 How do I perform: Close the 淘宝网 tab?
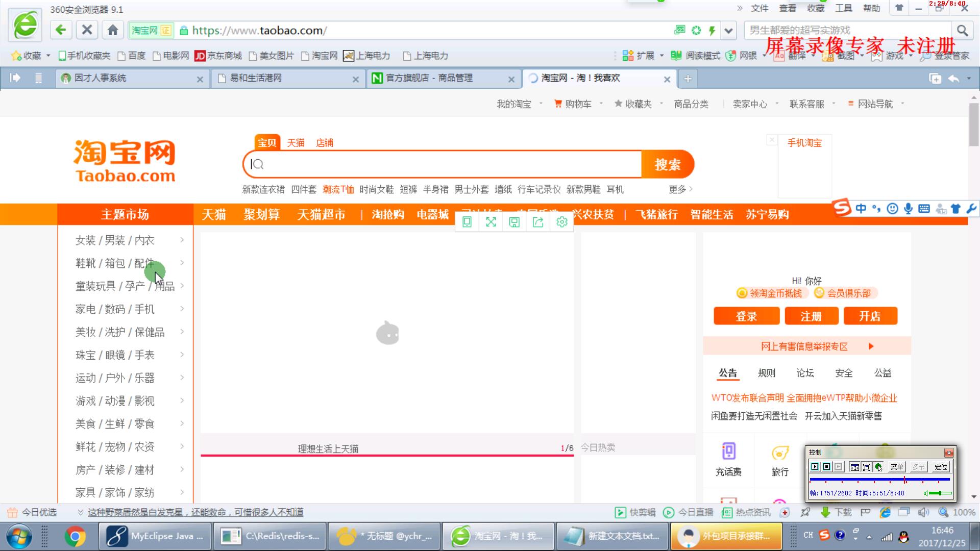[667, 79]
